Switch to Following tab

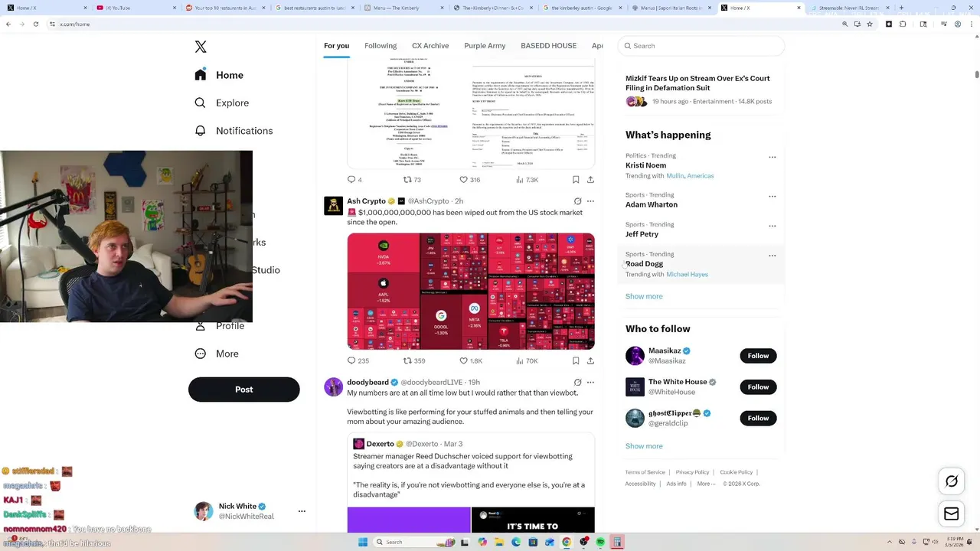point(381,46)
